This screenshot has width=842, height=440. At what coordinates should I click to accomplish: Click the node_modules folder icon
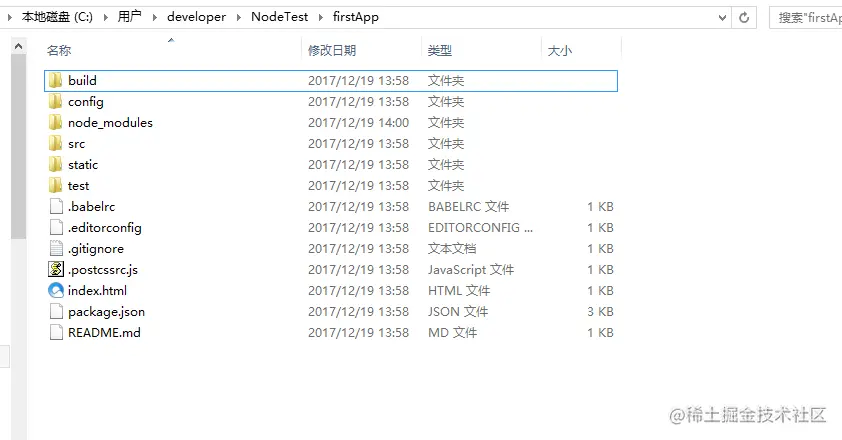tap(55, 122)
